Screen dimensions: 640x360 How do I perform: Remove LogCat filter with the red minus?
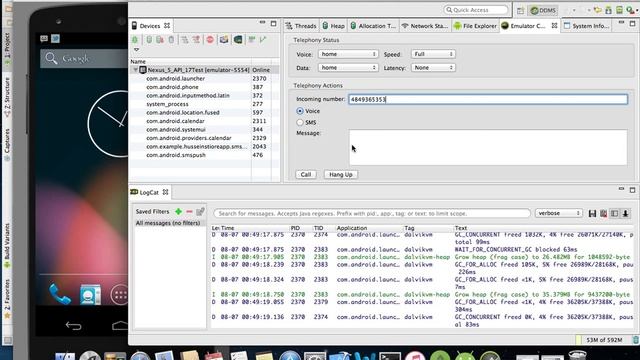tap(189, 211)
